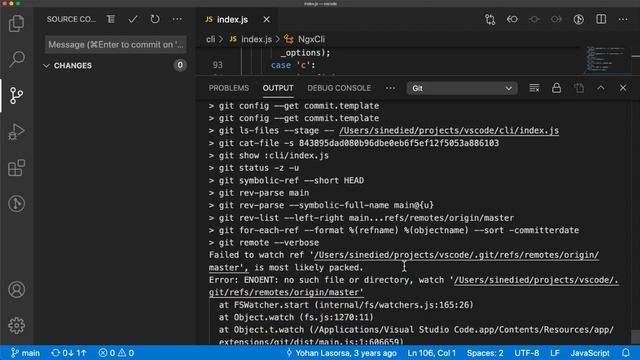Image resolution: width=640 pixels, height=360 pixels.
Task: Open errors and warnings count in status bar
Action: [116, 353]
